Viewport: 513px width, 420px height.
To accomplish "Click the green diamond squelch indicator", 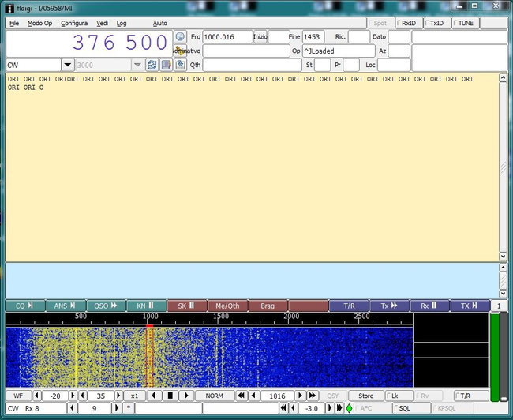I will click(349, 408).
